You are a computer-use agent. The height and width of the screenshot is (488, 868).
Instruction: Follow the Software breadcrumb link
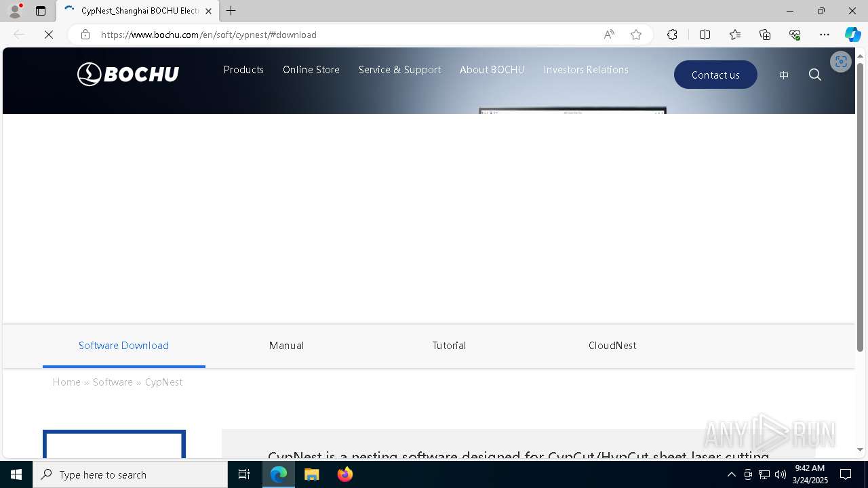click(x=113, y=382)
